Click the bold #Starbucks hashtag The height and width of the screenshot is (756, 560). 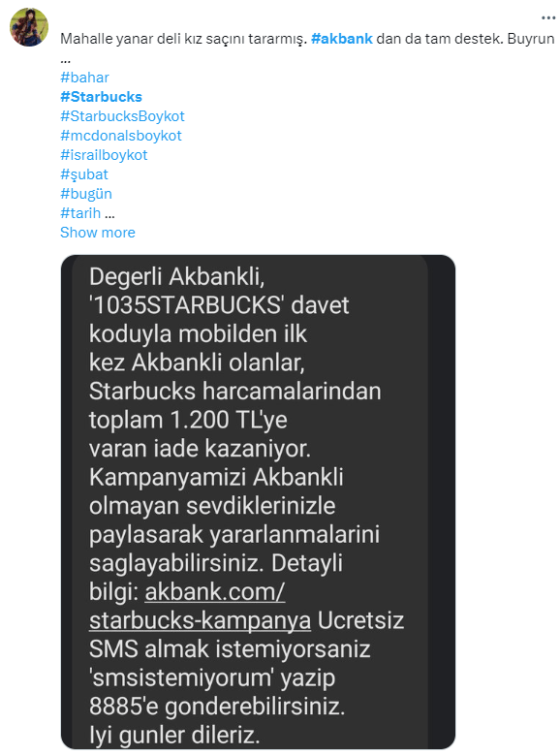coord(101,96)
